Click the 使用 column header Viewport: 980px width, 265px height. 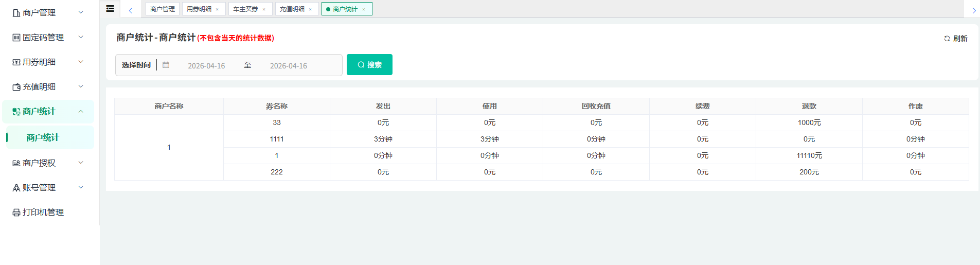tap(490, 106)
